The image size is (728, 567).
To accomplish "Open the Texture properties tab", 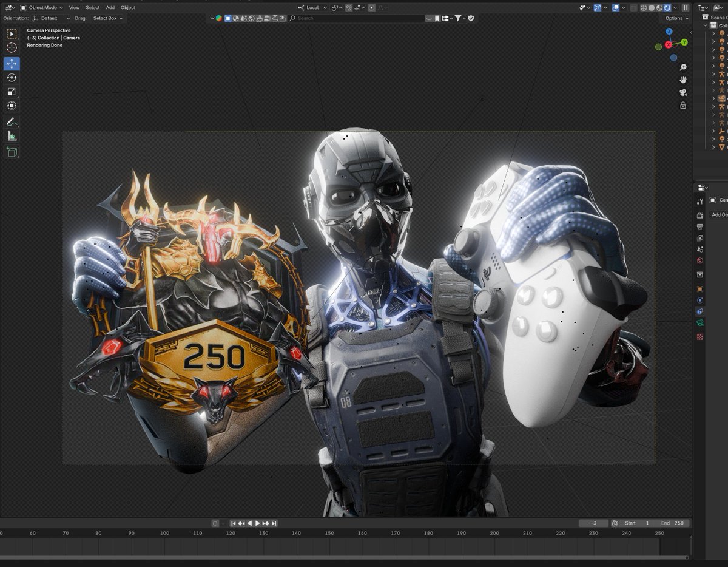I will click(700, 336).
